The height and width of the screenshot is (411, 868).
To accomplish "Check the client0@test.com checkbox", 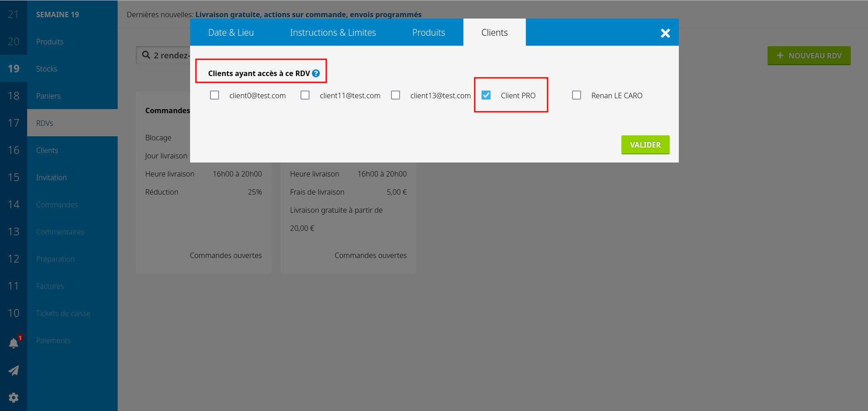I will 215,95.
